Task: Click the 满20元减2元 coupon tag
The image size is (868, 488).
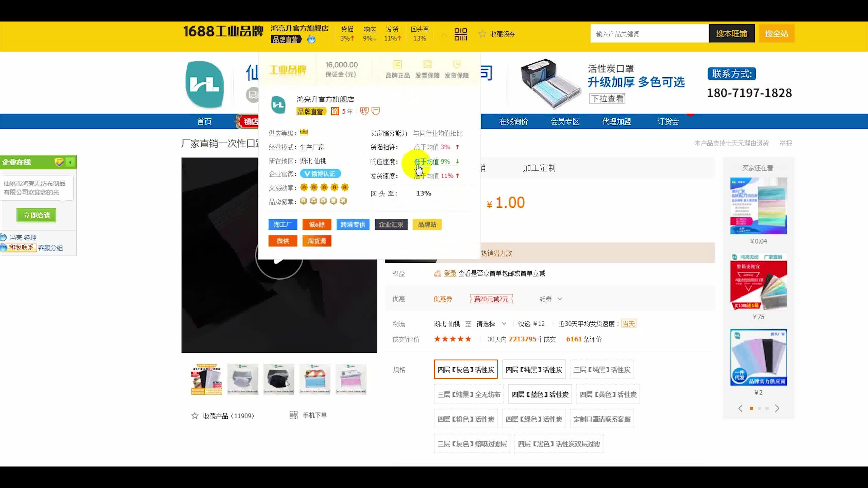Action: point(491,299)
